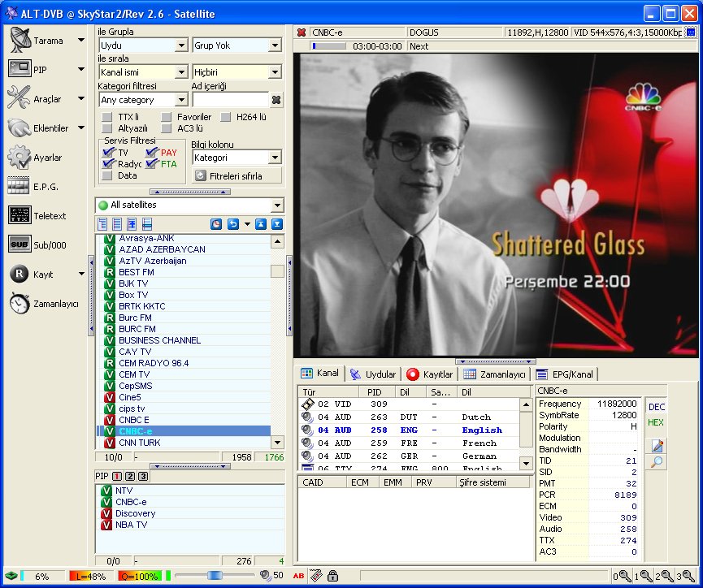This screenshot has width=703, height=588.
Task: Expand the Tarama menu arrow
Action: point(81,40)
